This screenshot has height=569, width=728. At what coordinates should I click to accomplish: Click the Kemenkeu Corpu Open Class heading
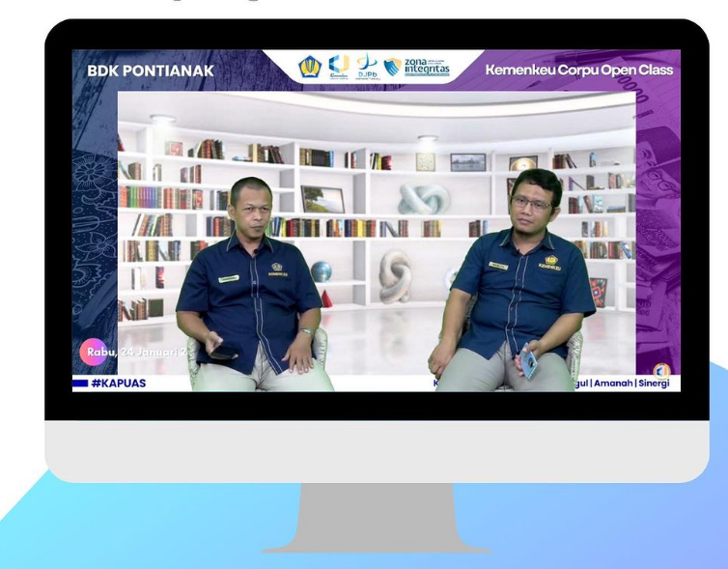coord(578,71)
